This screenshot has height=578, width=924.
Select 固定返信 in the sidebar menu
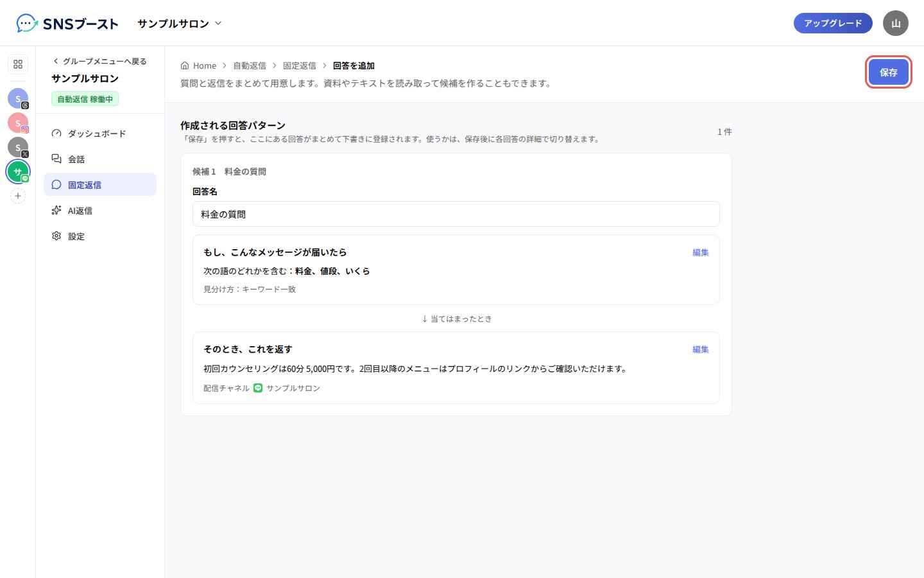100,184
